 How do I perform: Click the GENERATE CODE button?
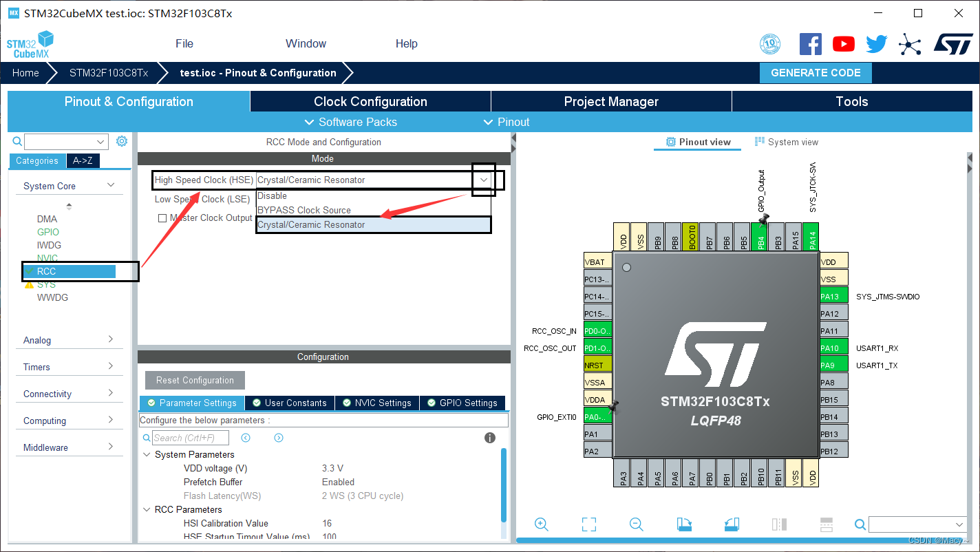[x=816, y=73]
